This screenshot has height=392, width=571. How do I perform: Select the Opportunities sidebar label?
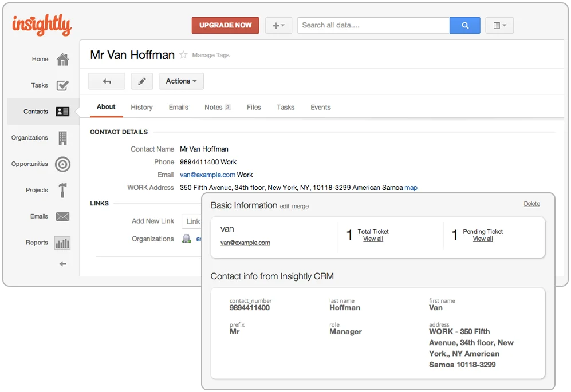tap(30, 164)
